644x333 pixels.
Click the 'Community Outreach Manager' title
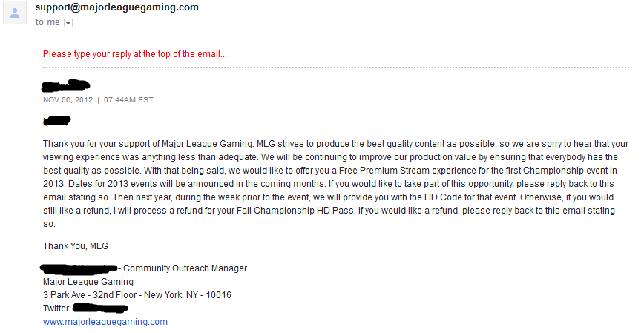[x=185, y=268]
